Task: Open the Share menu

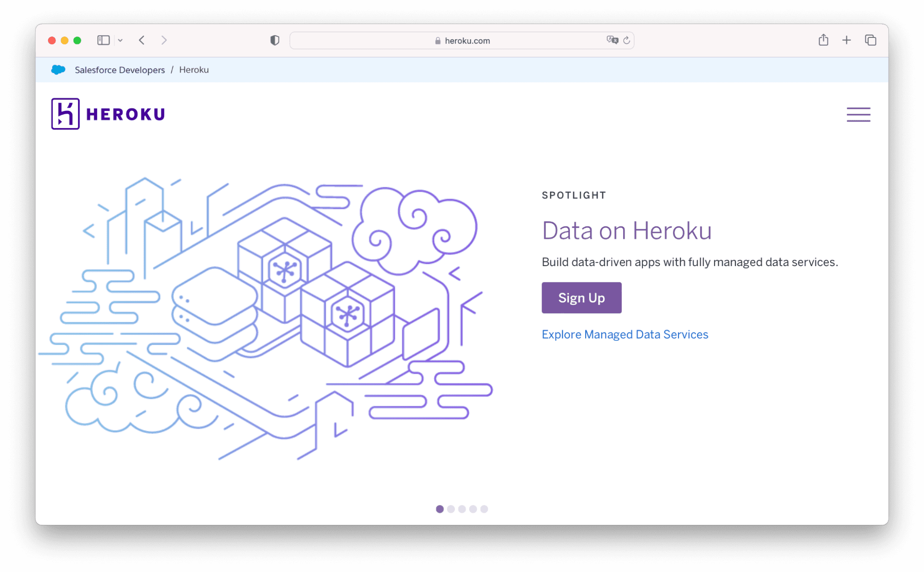Action: pyautogui.click(x=823, y=40)
